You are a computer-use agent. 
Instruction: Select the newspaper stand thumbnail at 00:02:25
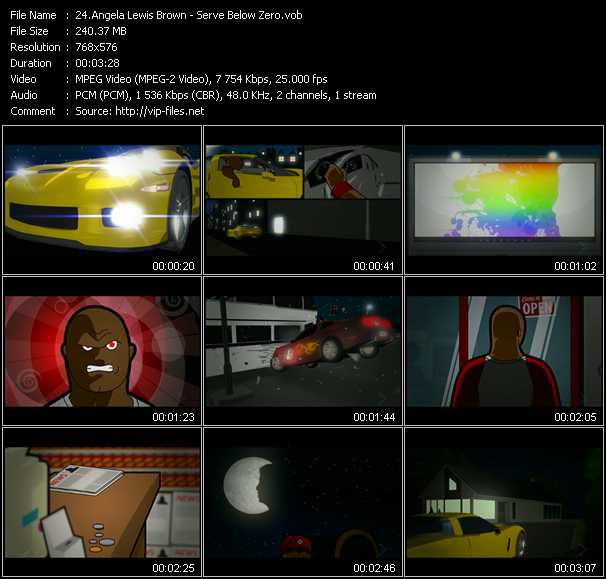(102, 502)
